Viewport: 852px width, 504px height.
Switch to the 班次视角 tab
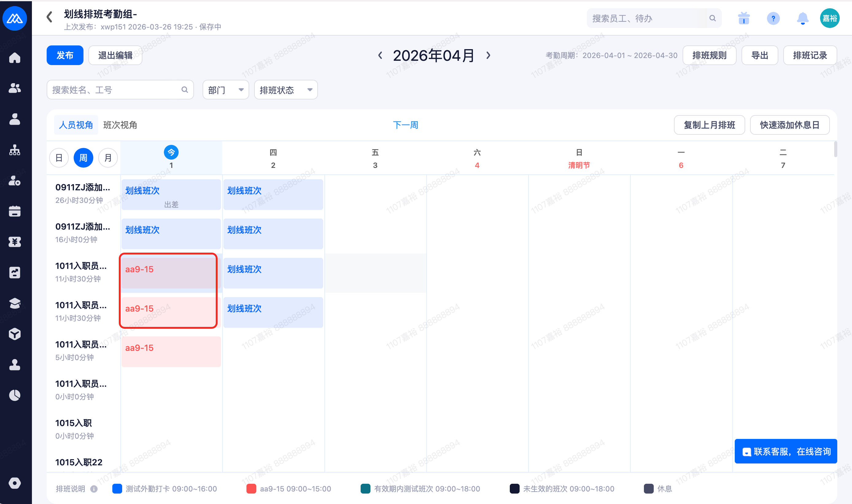coord(120,125)
